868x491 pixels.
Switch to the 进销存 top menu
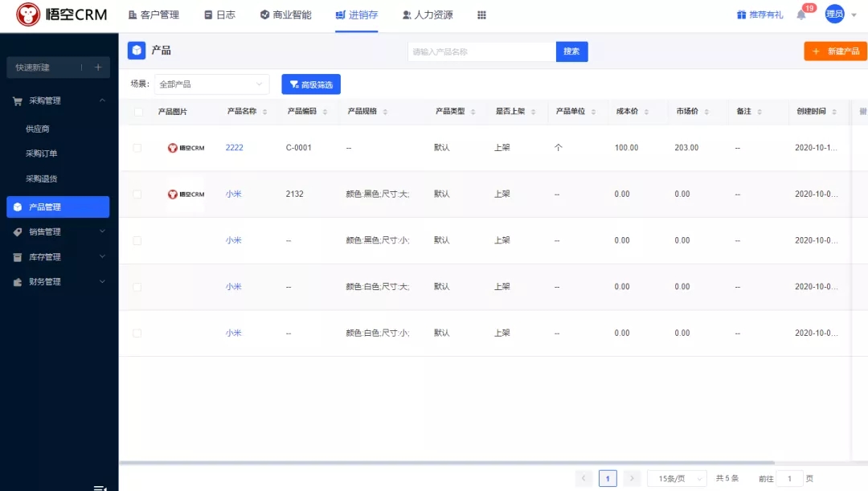coord(357,15)
